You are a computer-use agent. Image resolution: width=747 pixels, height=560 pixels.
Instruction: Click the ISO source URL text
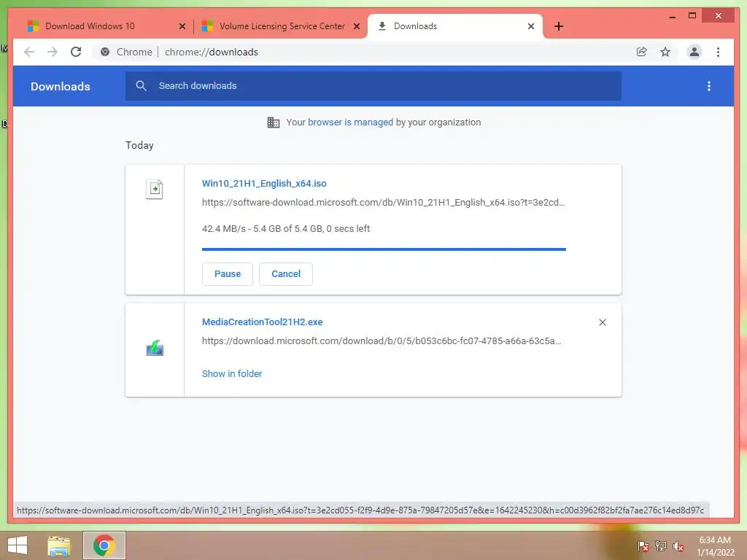pyautogui.click(x=383, y=203)
